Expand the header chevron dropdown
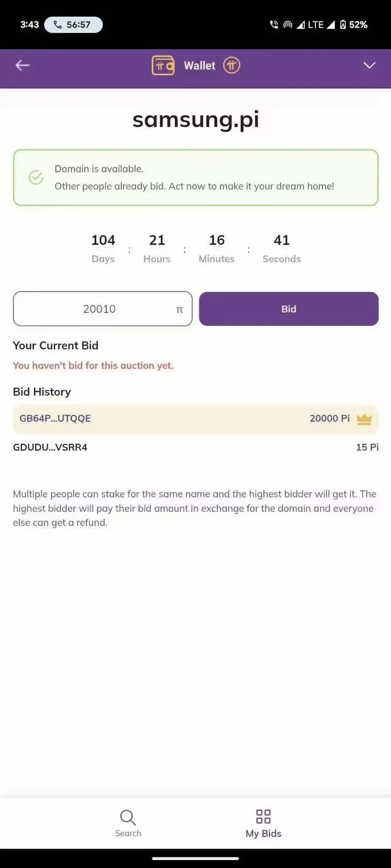 coord(369,65)
